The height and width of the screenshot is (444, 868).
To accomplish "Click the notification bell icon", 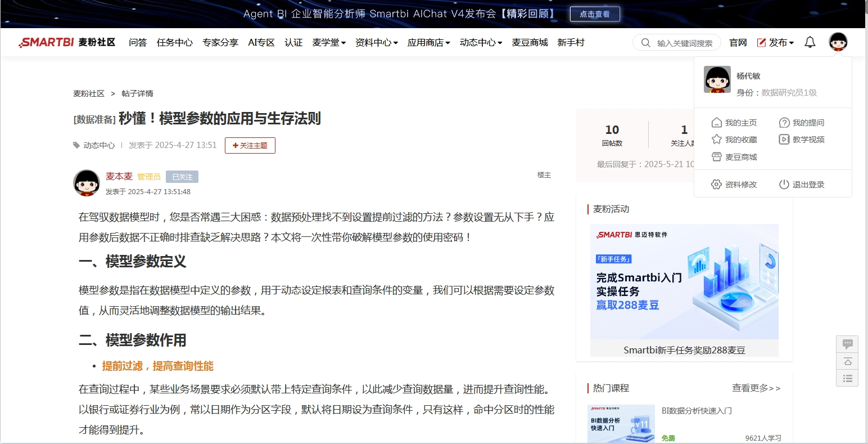I will (810, 42).
